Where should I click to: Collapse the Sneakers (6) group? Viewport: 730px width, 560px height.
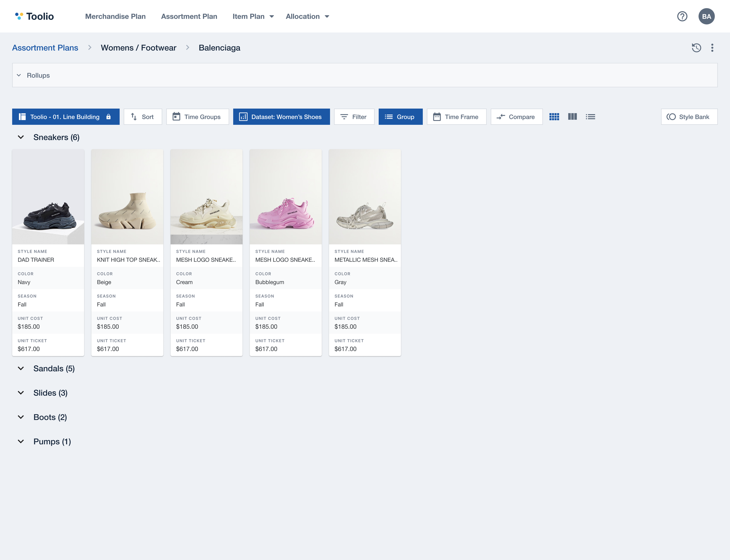point(21,137)
